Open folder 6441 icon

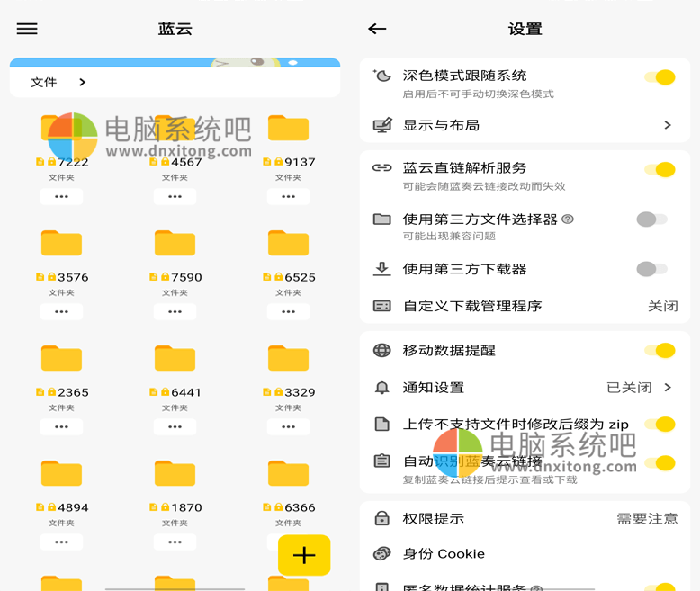175,358
